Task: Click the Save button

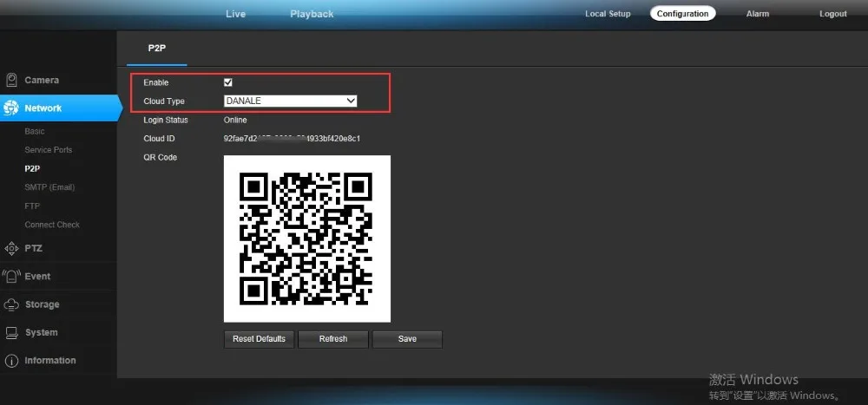Action: click(x=407, y=339)
